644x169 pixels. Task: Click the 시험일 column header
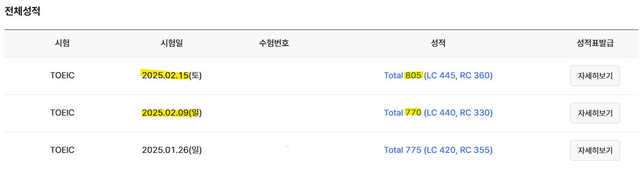[x=172, y=43]
